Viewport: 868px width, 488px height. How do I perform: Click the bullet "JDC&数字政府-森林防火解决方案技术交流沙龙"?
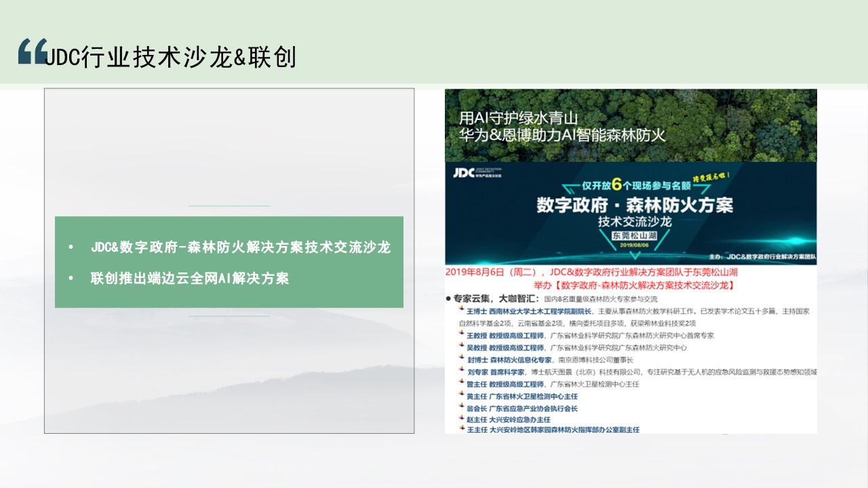click(241, 247)
